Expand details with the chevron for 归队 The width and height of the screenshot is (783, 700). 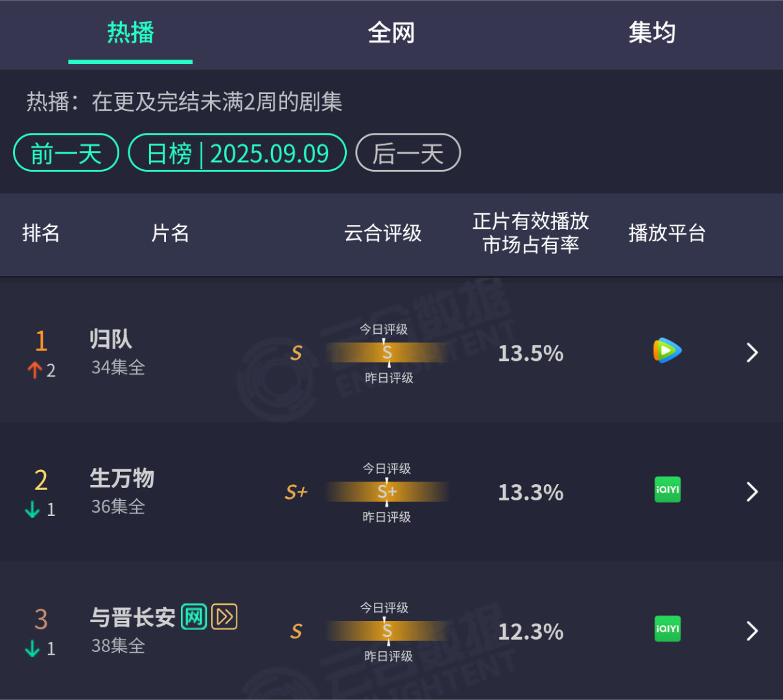point(752,353)
